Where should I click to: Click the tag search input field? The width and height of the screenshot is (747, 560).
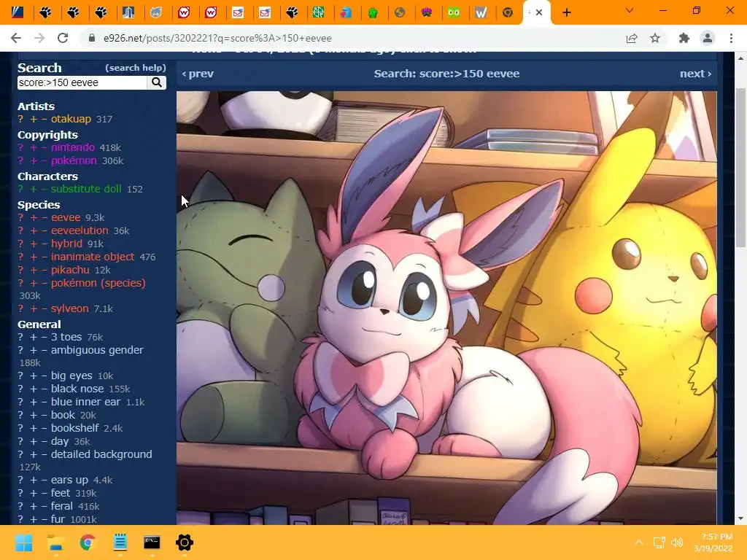[x=82, y=82]
